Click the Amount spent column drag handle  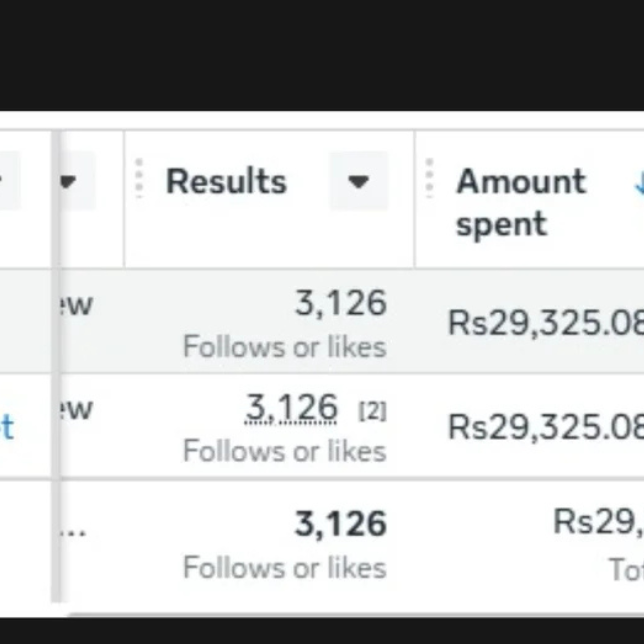point(429,178)
